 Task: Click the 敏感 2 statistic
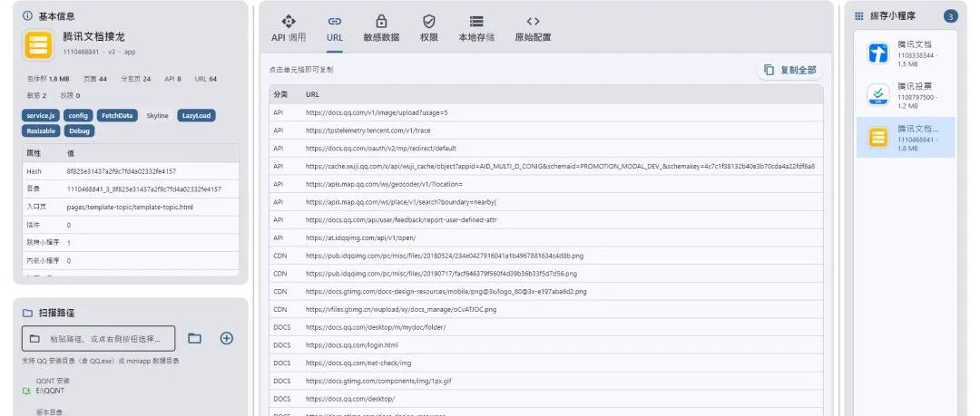click(x=36, y=95)
